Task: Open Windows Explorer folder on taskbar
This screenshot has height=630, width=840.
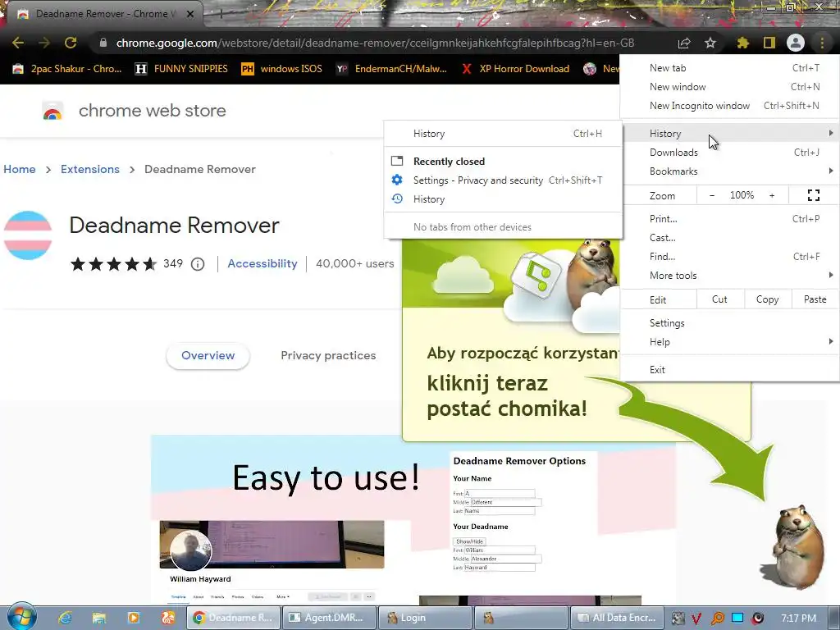Action: pos(99,618)
